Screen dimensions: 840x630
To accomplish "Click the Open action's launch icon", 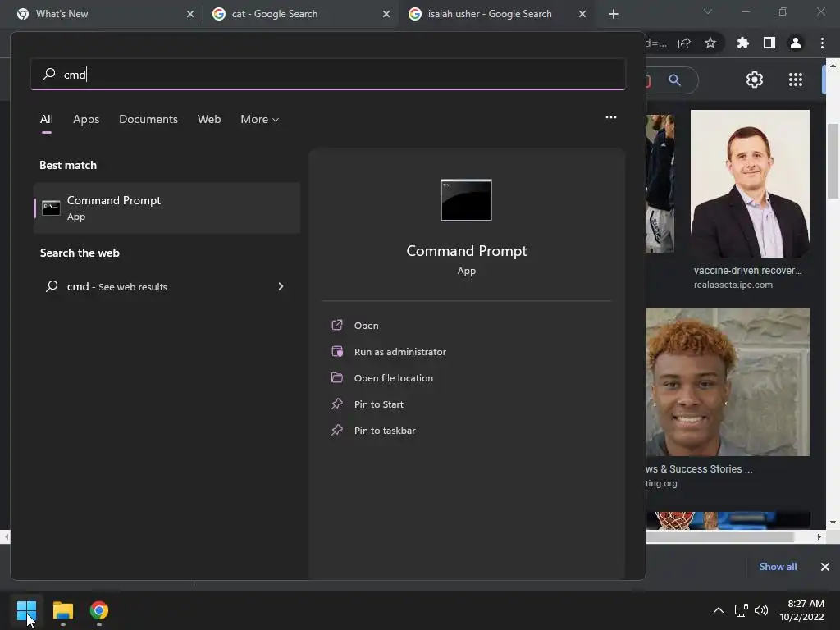I will tap(337, 325).
